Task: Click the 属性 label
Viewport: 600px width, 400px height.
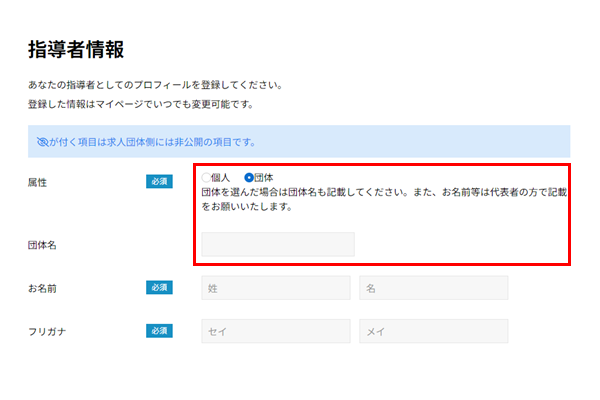Action: point(38,183)
